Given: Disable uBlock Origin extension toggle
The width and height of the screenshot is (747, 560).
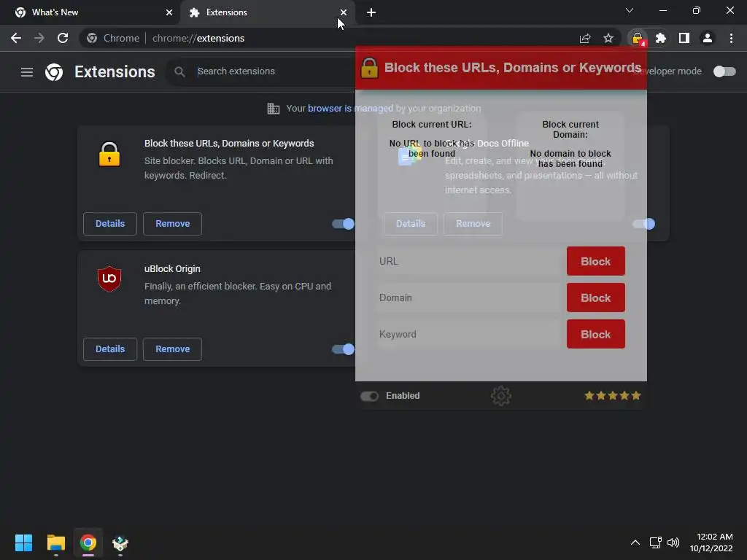Looking at the screenshot, I should [343, 349].
